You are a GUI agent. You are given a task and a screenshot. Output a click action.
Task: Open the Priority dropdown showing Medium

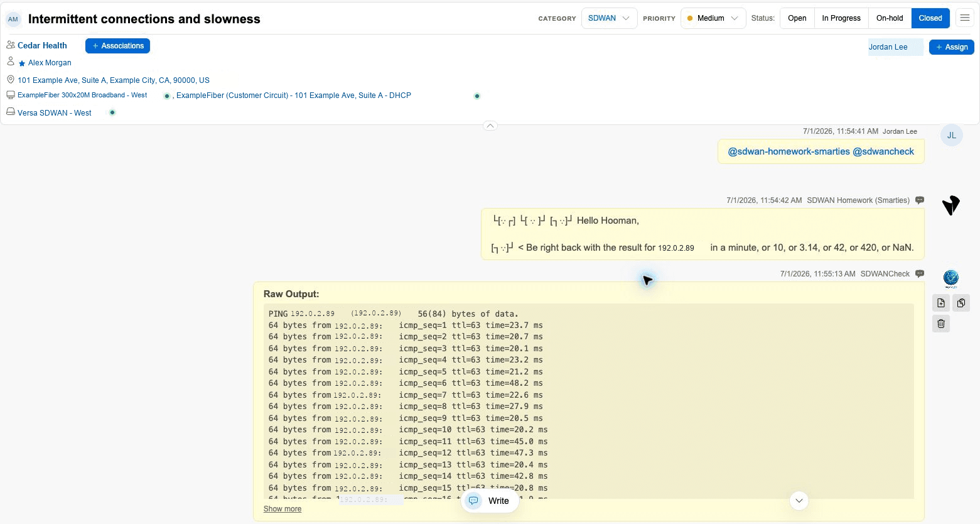coord(713,18)
